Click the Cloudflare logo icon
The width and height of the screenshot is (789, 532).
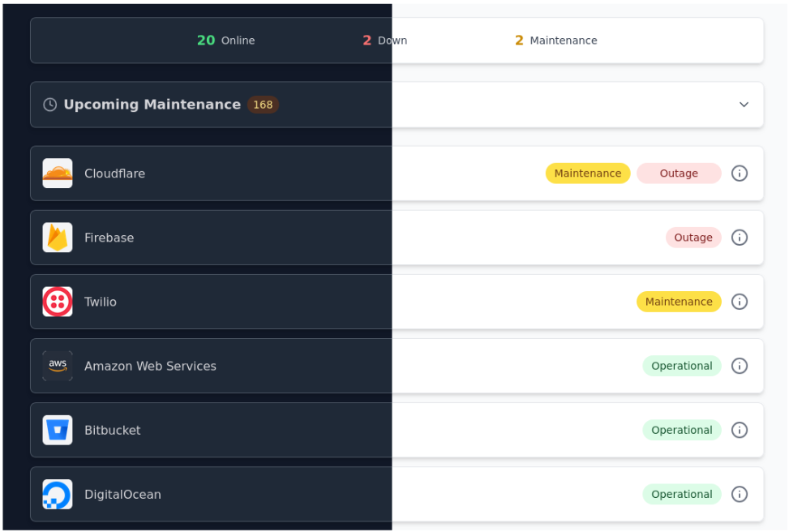pyautogui.click(x=58, y=173)
